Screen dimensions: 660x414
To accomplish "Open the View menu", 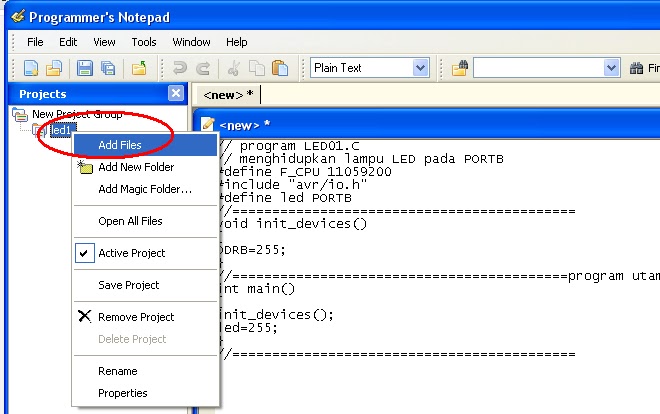I will coord(104,42).
